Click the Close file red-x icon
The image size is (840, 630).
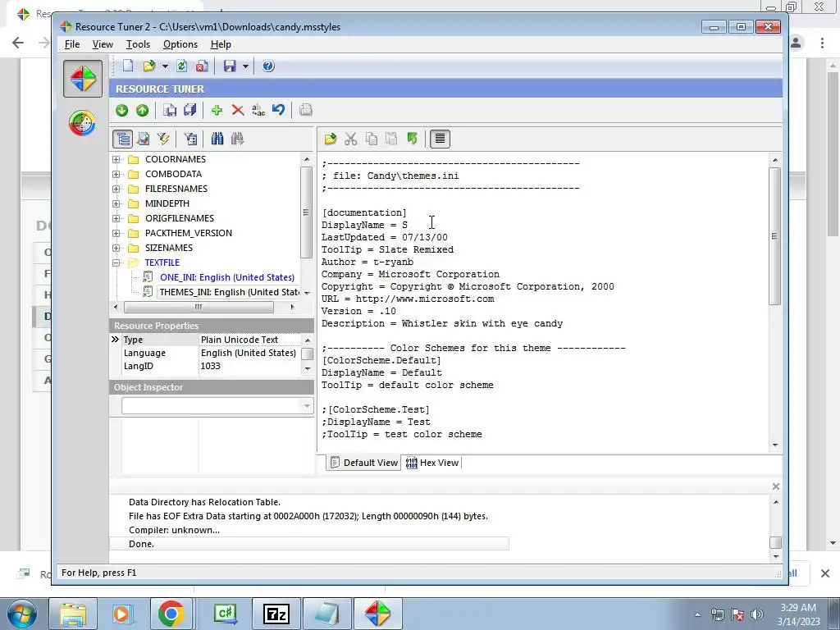click(x=202, y=66)
